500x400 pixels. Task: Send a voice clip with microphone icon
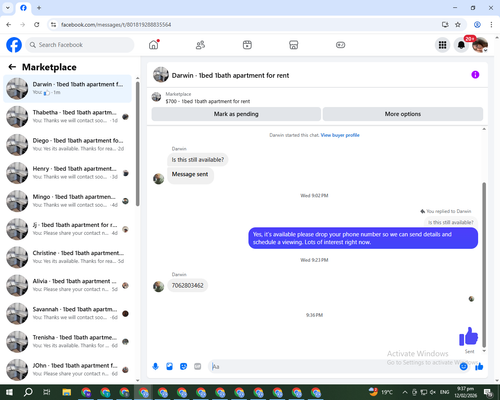(155, 367)
